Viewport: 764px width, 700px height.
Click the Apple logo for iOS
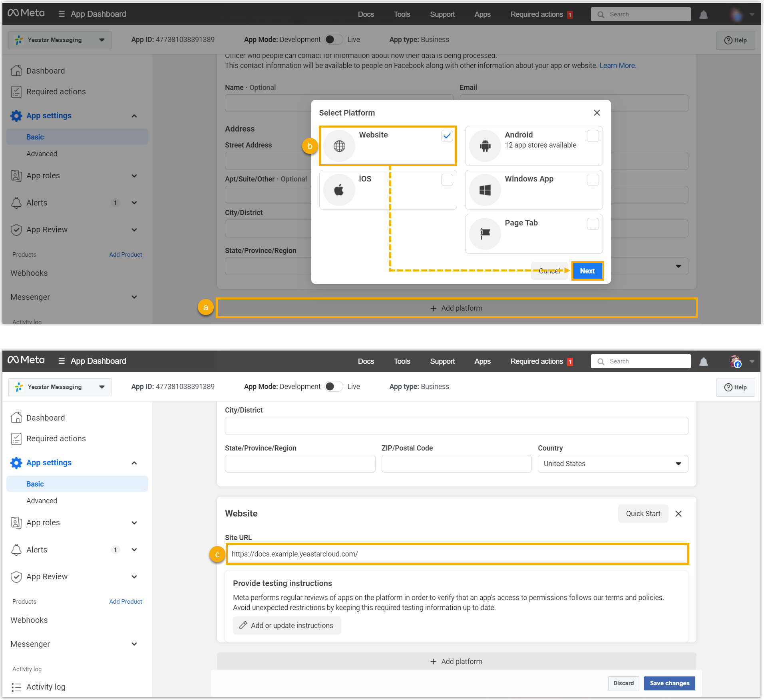339,190
